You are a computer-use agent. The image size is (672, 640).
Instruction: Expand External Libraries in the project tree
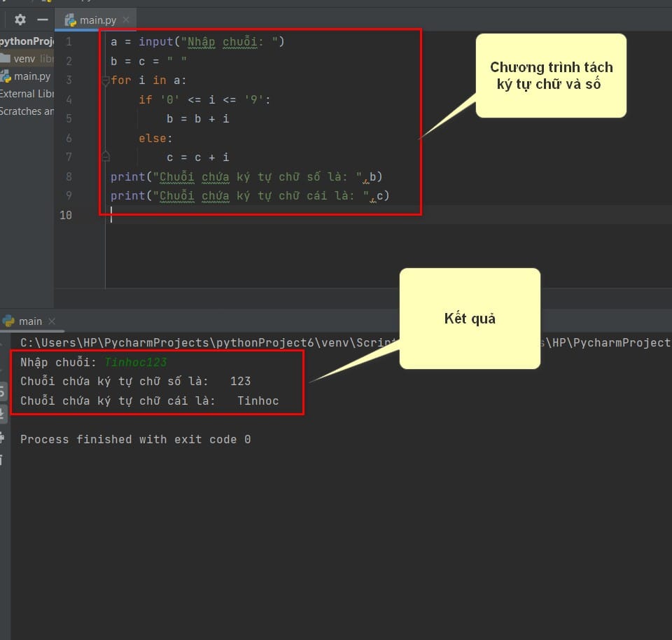pyautogui.click(x=27, y=94)
